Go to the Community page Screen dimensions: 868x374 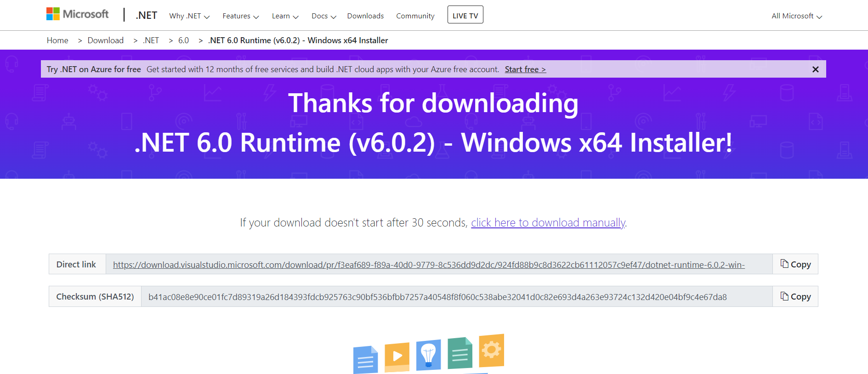coord(415,16)
